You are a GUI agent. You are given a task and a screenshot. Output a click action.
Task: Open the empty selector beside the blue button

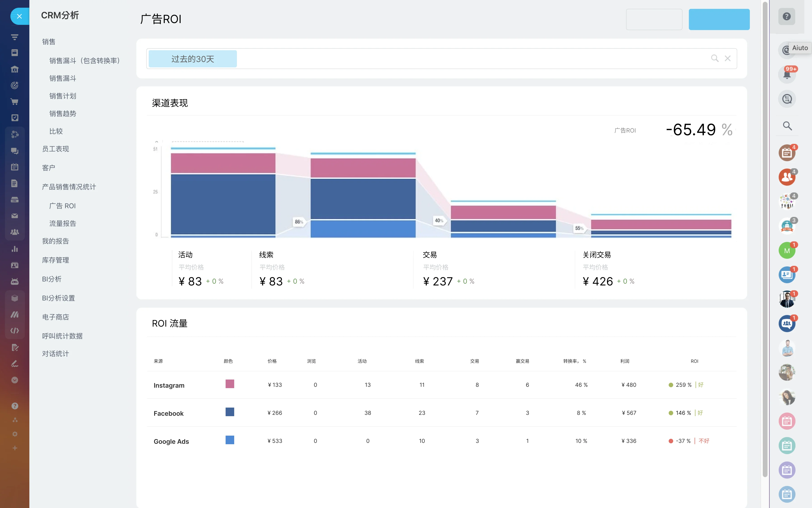654,19
